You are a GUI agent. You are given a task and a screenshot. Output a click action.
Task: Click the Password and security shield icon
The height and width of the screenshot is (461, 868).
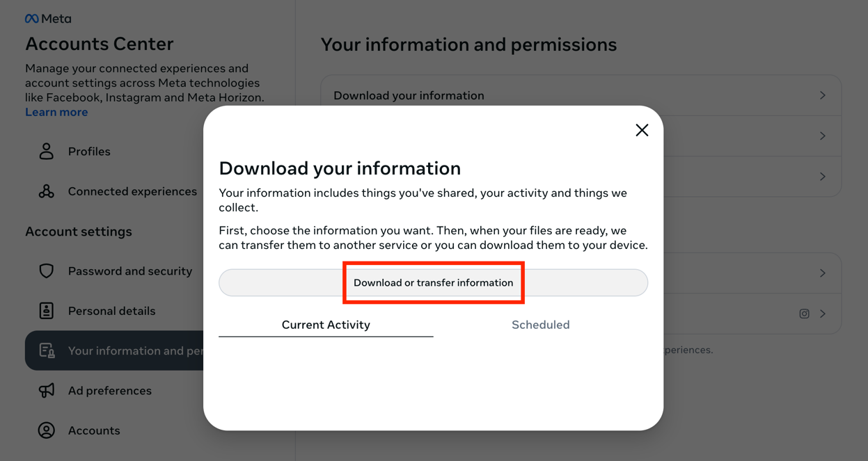pyautogui.click(x=47, y=271)
